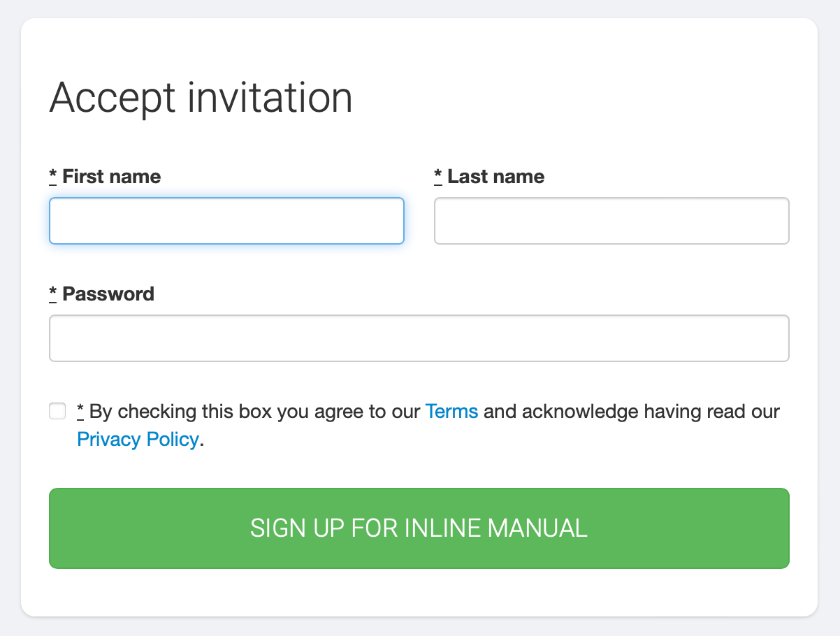Image resolution: width=840 pixels, height=636 pixels.
Task: Click the required asterisk beside First name
Action: coord(53,176)
